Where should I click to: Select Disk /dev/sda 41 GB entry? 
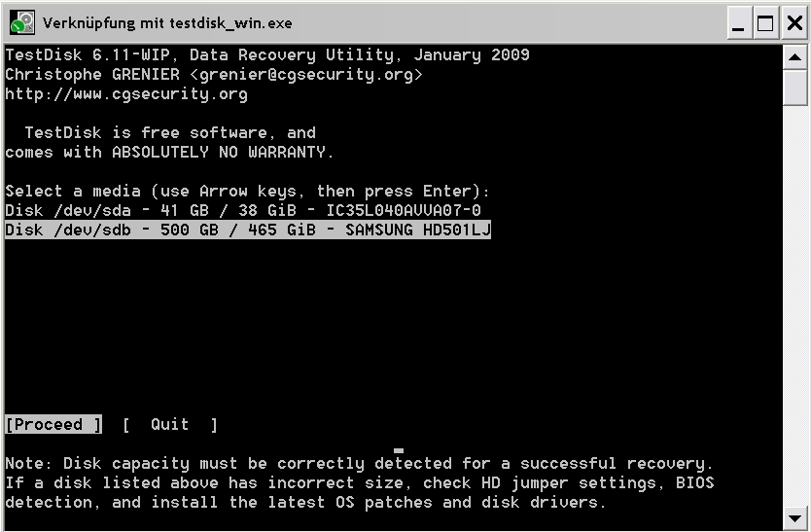tap(243, 211)
